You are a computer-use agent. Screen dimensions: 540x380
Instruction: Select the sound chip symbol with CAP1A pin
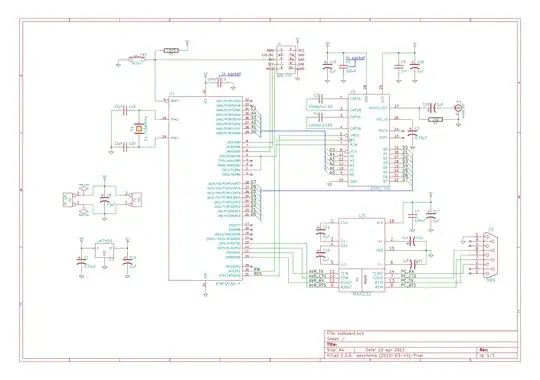(369, 140)
